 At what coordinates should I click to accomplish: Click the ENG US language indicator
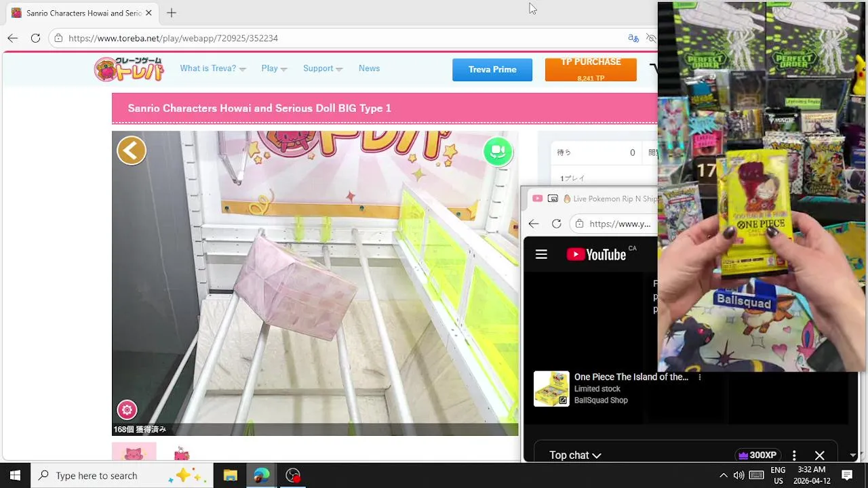pyautogui.click(x=778, y=475)
